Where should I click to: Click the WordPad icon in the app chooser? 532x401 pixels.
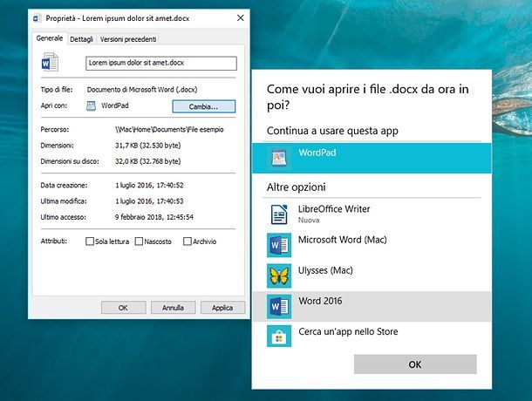pyautogui.click(x=279, y=158)
